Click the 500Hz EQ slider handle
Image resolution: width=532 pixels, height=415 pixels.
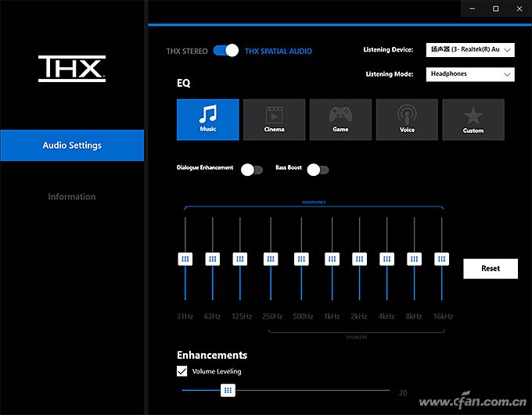point(301,259)
